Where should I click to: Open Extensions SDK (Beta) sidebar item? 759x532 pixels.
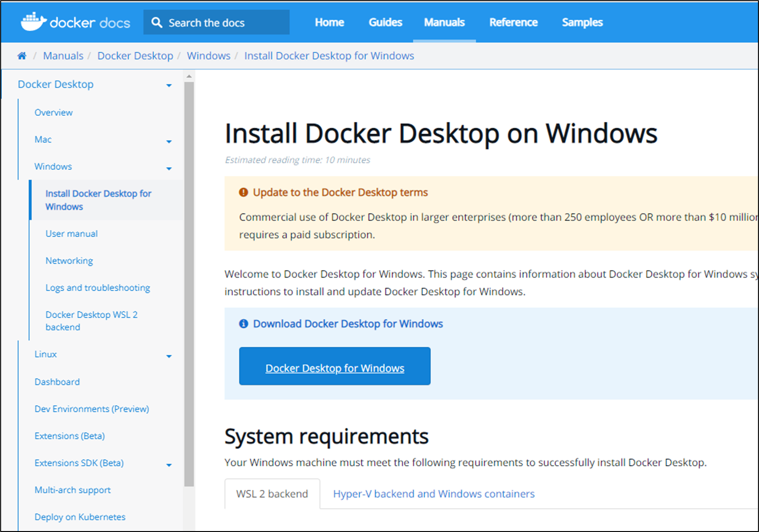click(79, 463)
